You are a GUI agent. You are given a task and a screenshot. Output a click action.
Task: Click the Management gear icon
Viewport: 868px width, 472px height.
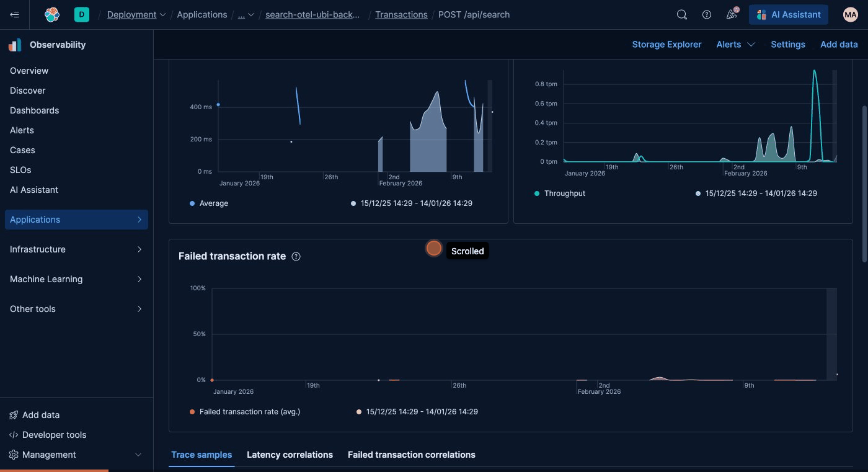[x=14, y=455]
